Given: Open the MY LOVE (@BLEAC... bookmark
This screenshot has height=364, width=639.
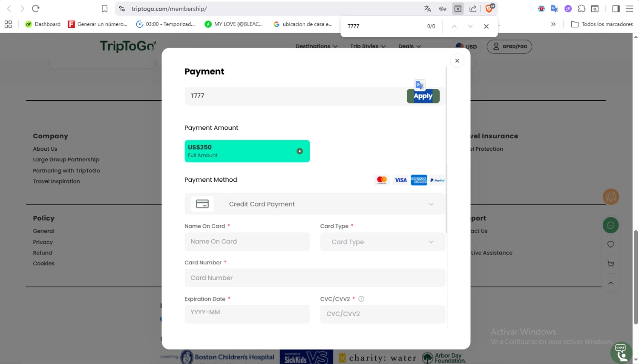Looking at the screenshot, I should (x=234, y=24).
